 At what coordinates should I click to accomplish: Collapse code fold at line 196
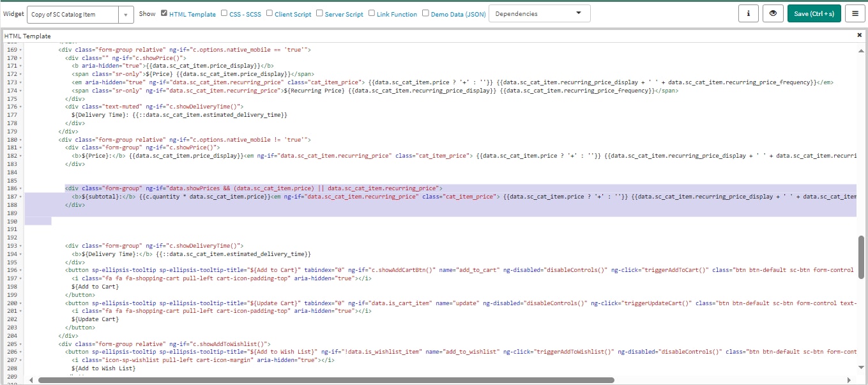(21, 270)
